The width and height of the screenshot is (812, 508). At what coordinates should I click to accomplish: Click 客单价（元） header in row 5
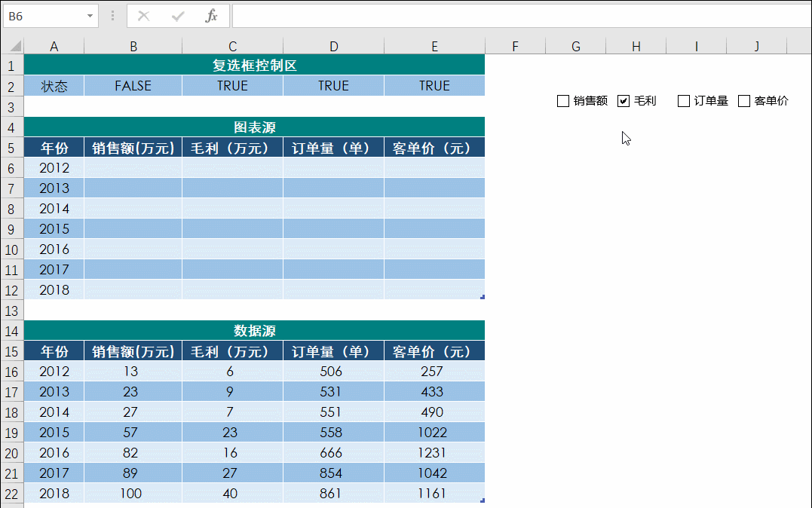click(x=434, y=148)
